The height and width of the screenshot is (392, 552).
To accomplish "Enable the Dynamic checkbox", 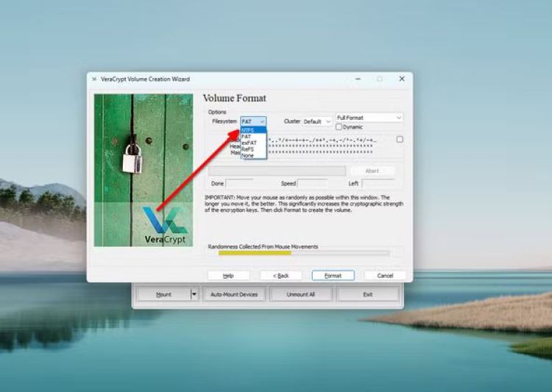I will click(339, 127).
